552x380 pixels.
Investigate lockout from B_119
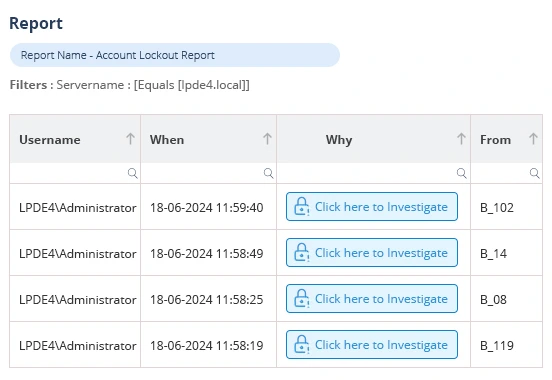pos(372,344)
